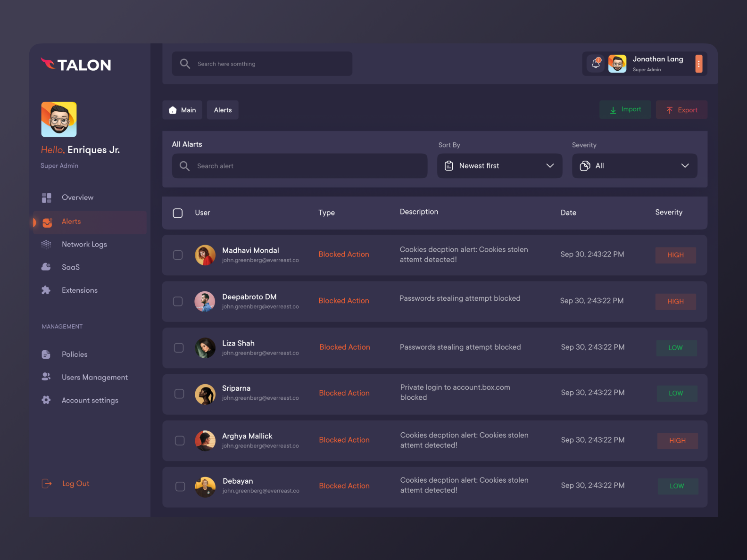
Task: Toggle the select-all checkbox in table header
Action: click(x=178, y=213)
